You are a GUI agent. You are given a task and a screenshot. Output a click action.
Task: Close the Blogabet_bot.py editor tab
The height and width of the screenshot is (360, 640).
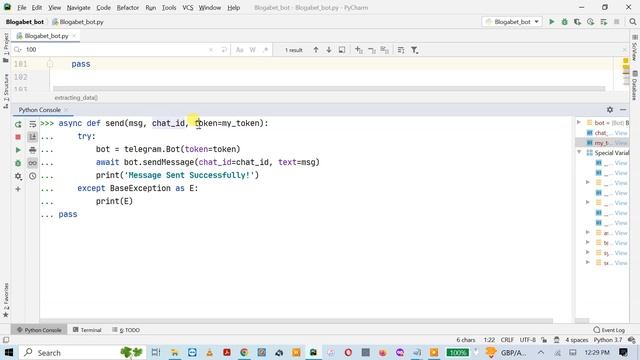click(x=74, y=36)
